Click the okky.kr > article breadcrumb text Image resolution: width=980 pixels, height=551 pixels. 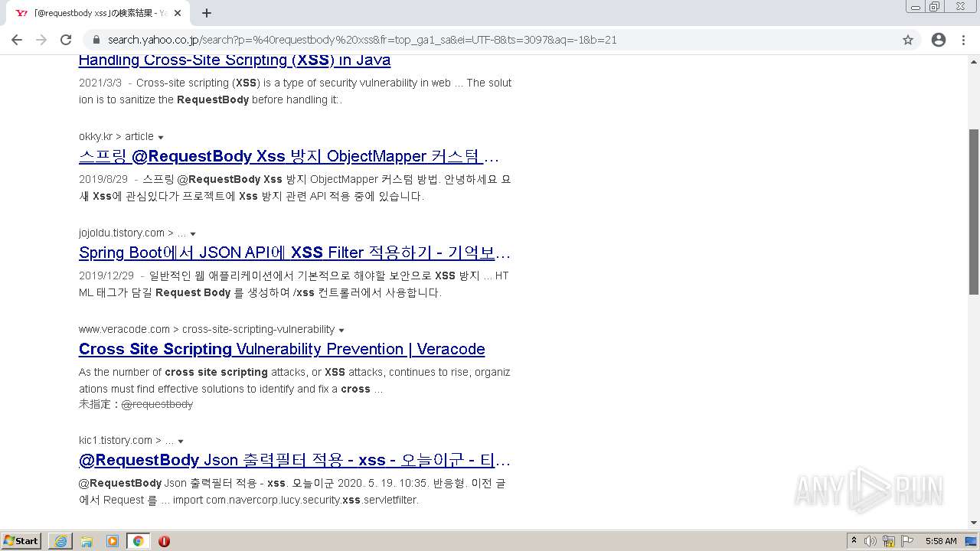[116, 136]
